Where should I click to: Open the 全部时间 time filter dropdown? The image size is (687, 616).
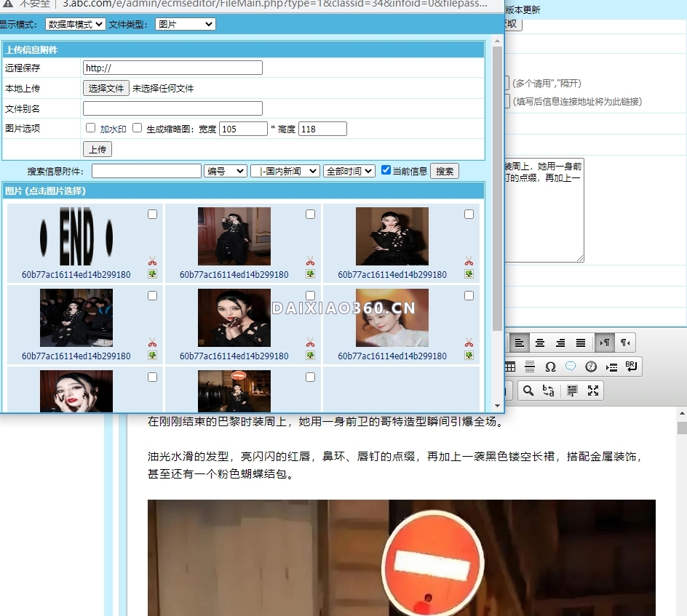point(349,171)
